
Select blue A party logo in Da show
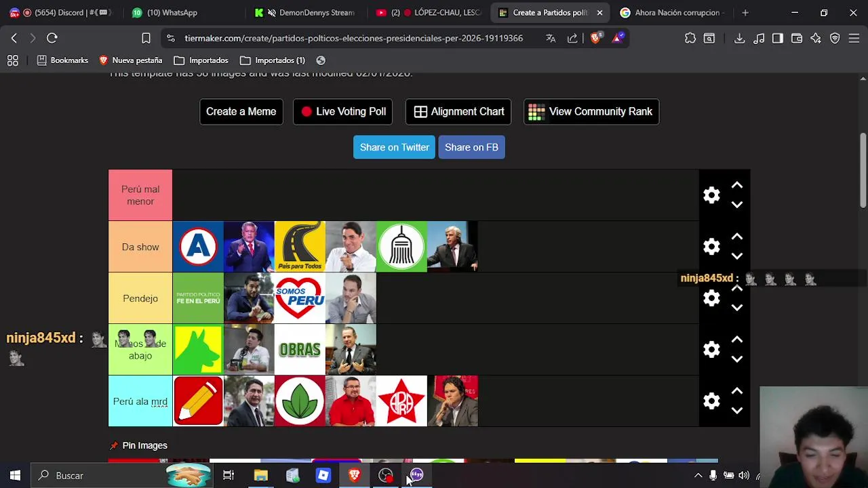click(198, 247)
